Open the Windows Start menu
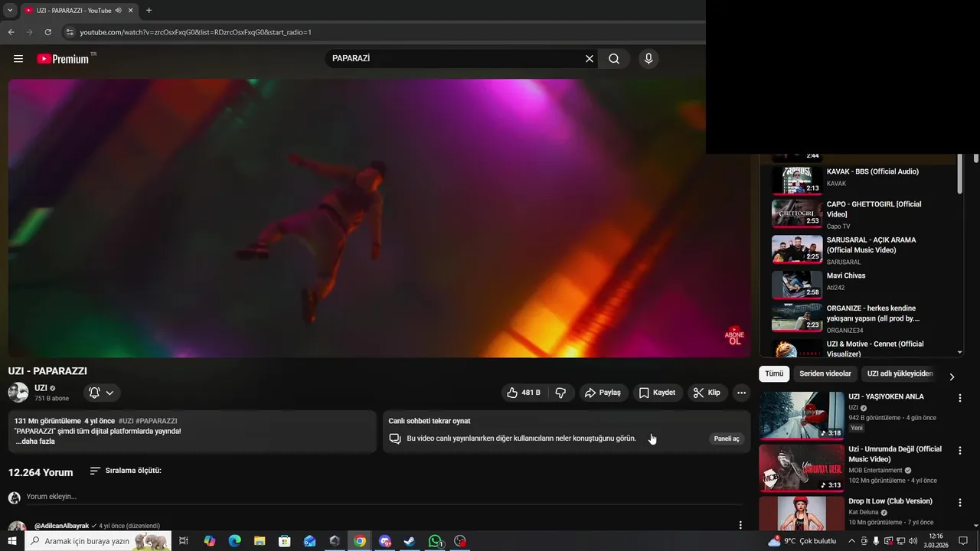 point(11,541)
